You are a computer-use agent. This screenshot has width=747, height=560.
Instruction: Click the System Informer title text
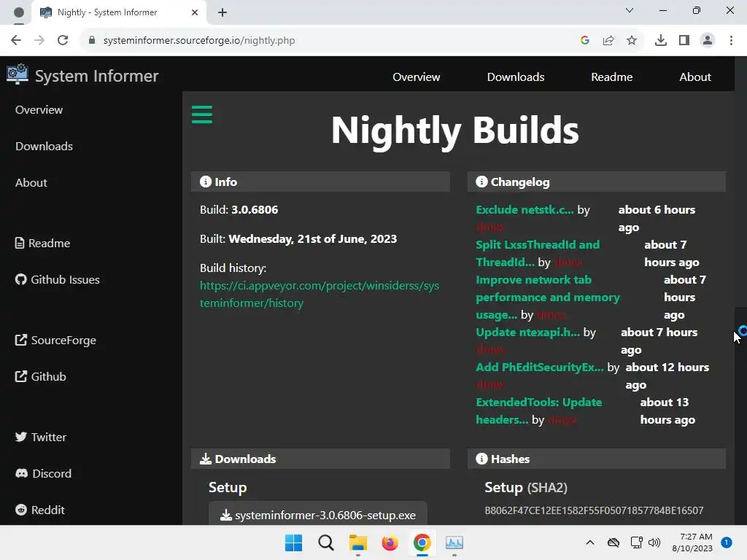[x=97, y=76]
